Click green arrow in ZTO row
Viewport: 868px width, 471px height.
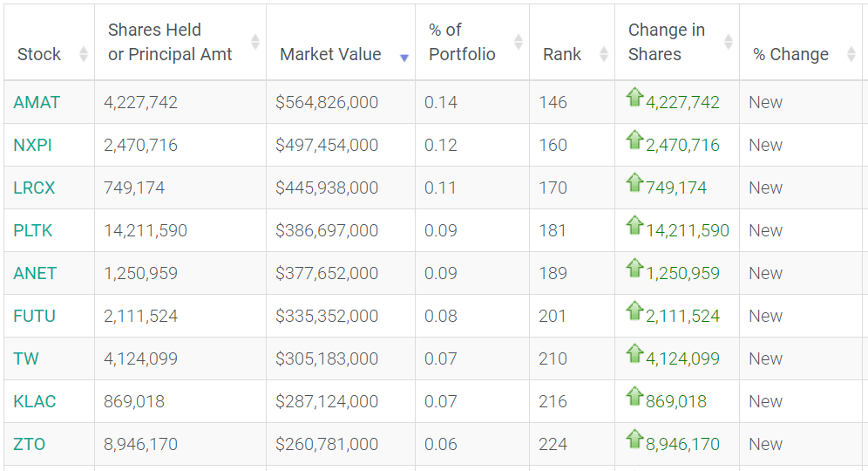tap(634, 440)
